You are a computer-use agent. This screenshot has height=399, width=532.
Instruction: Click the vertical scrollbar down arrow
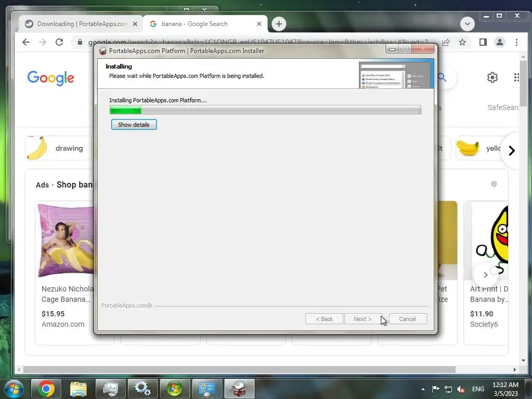point(523,361)
